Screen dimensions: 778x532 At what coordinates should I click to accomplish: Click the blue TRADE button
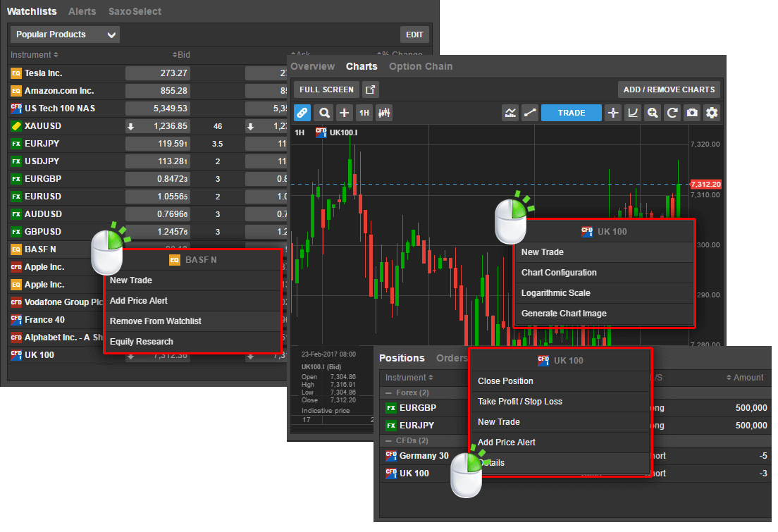pos(571,113)
